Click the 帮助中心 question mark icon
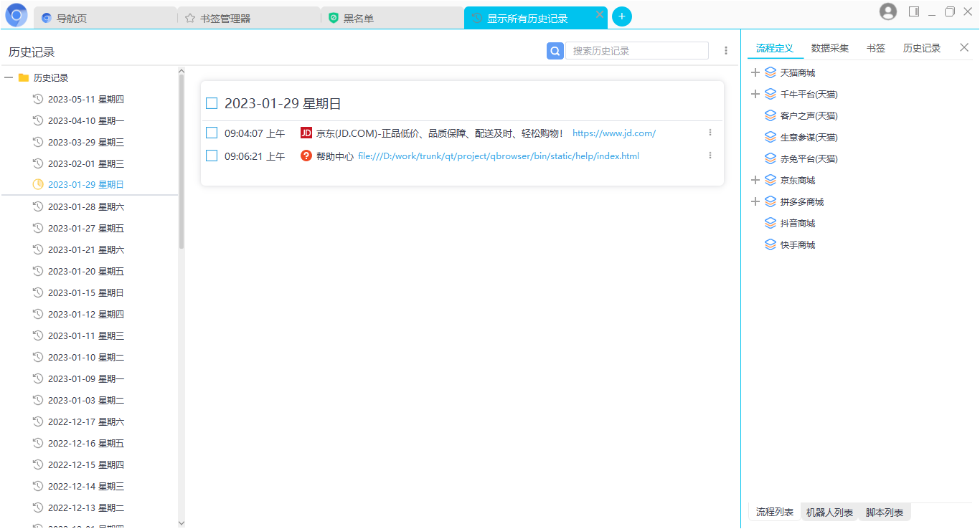Image resolution: width=980 pixels, height=529 pixels. pos(306,156)
